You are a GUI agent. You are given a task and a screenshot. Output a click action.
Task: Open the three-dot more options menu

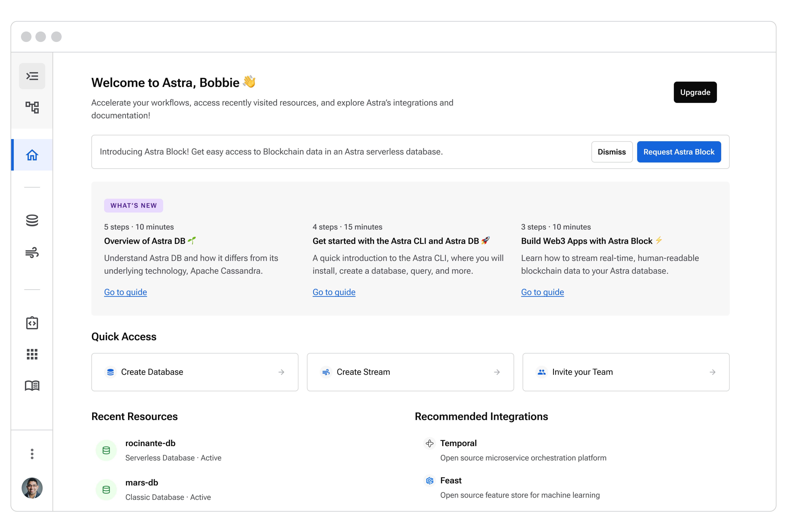tap(32, 454)
